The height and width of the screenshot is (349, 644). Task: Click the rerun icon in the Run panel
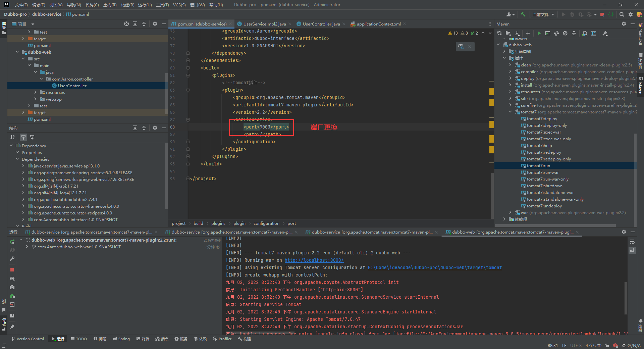click(x=12, y=242)
